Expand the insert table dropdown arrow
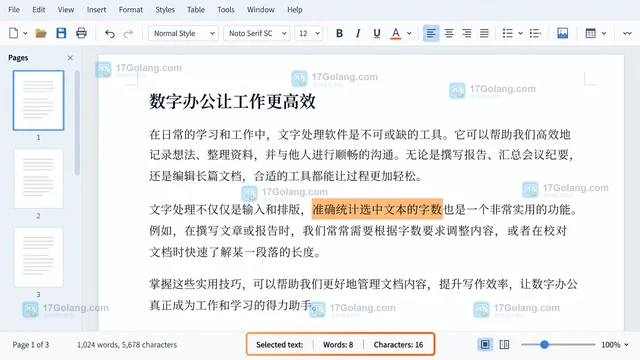 [x=604, y=33]
